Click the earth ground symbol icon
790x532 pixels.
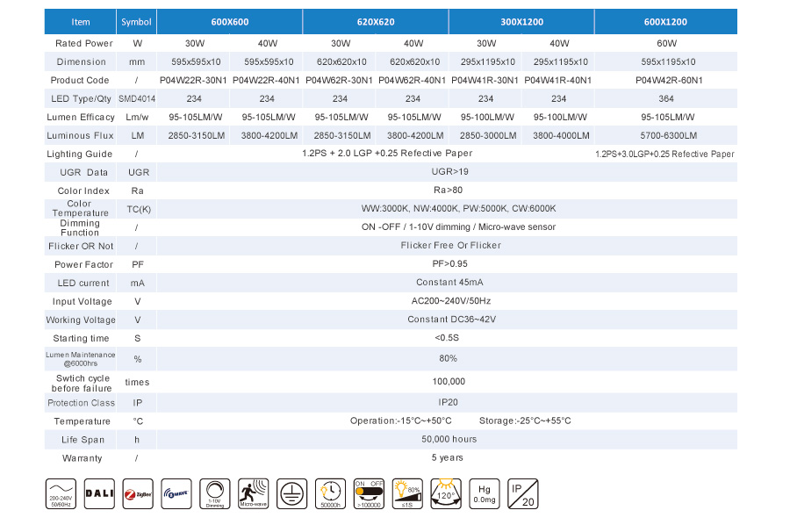pos(291,494)
